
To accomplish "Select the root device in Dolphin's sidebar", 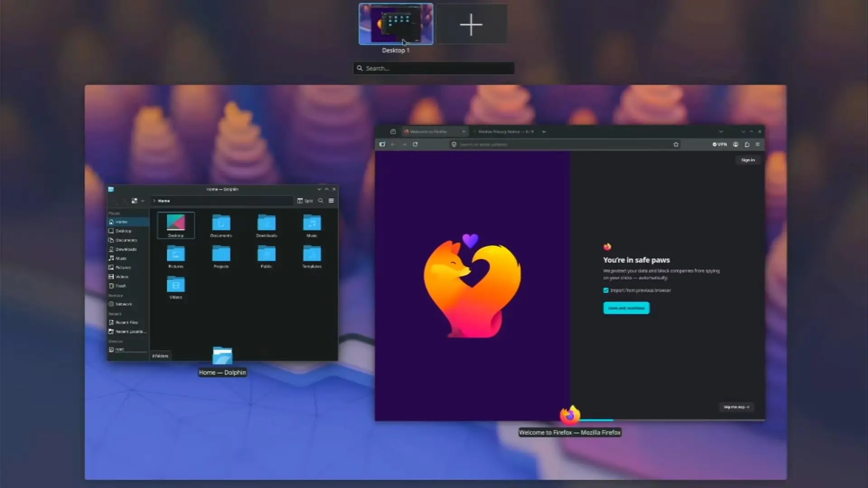I will coord(128,349).
